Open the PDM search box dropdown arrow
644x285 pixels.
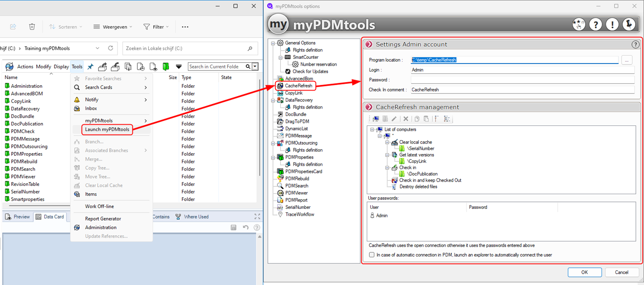click(255, 67)
